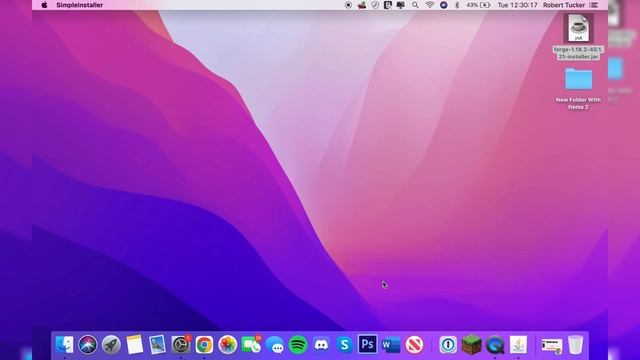
Task: Open Notification Center list icon
Action: click(x=594, y=5)
